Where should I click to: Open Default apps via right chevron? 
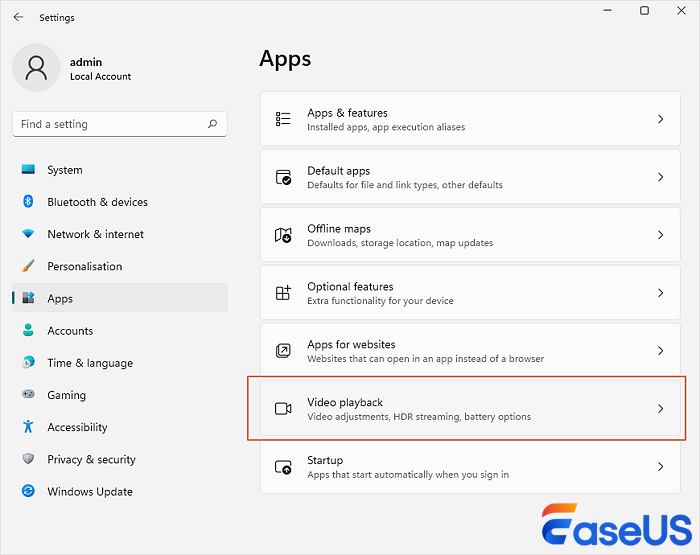pos(660,177)
